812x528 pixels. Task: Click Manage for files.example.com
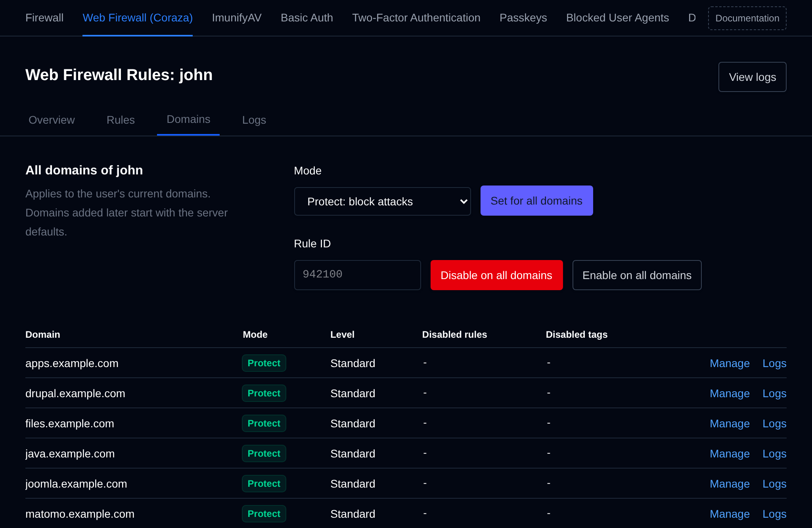(730, 423)
